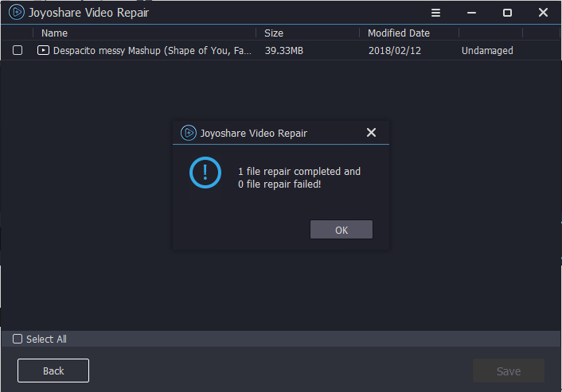
Task: Enable the Select All checkbox
Action: [x=18, y=339]
